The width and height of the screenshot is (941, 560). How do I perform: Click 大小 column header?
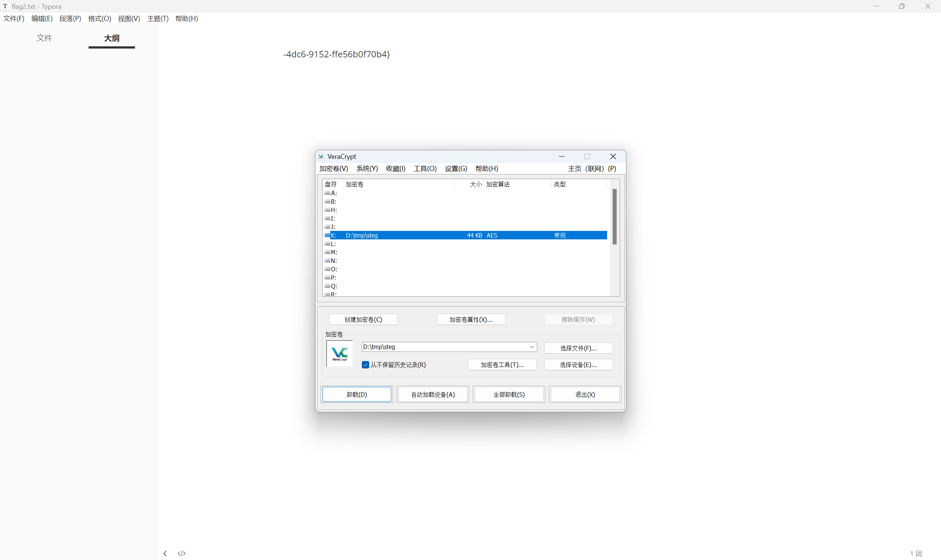(469, 184)
